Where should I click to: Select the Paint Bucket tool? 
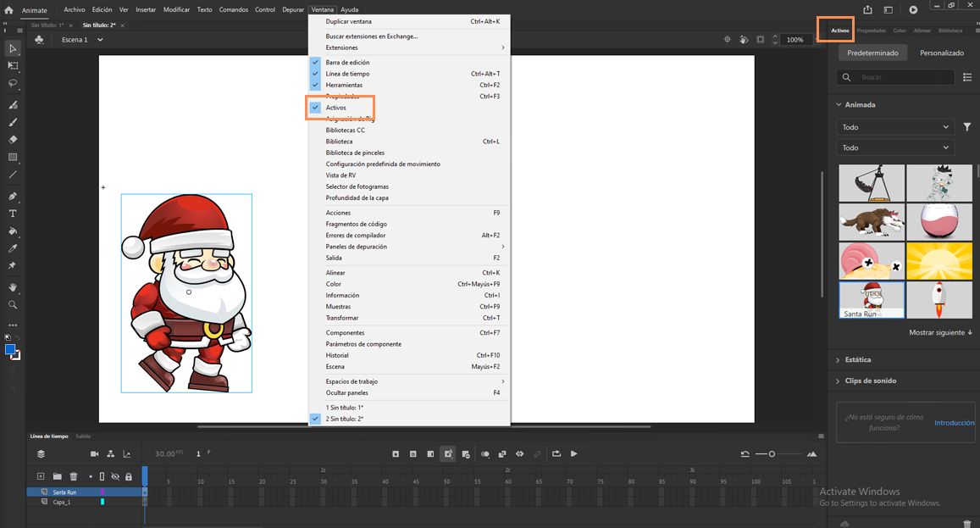[13, 231]
